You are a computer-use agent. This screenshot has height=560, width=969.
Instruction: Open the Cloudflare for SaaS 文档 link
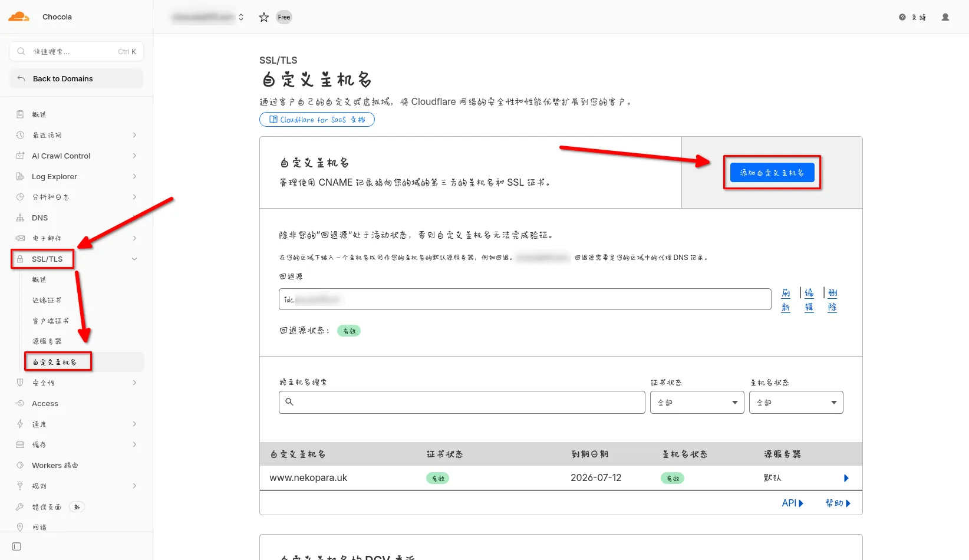coord(317,120)
